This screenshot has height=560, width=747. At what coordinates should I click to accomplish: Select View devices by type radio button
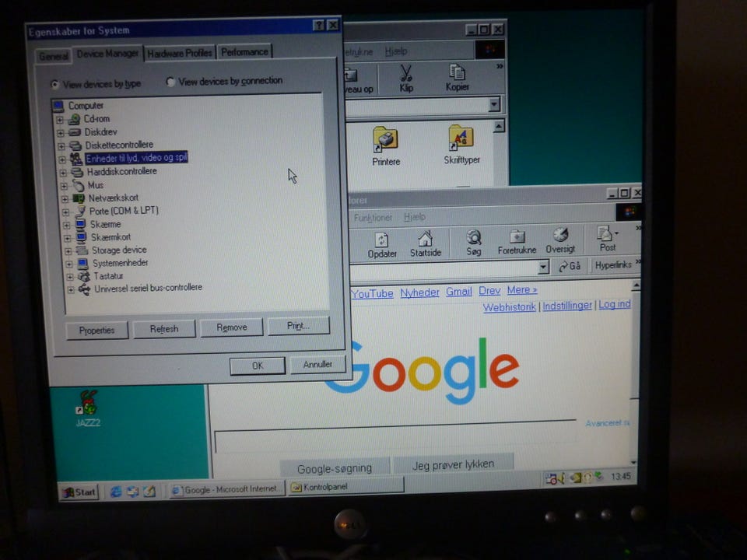(55, 85)
